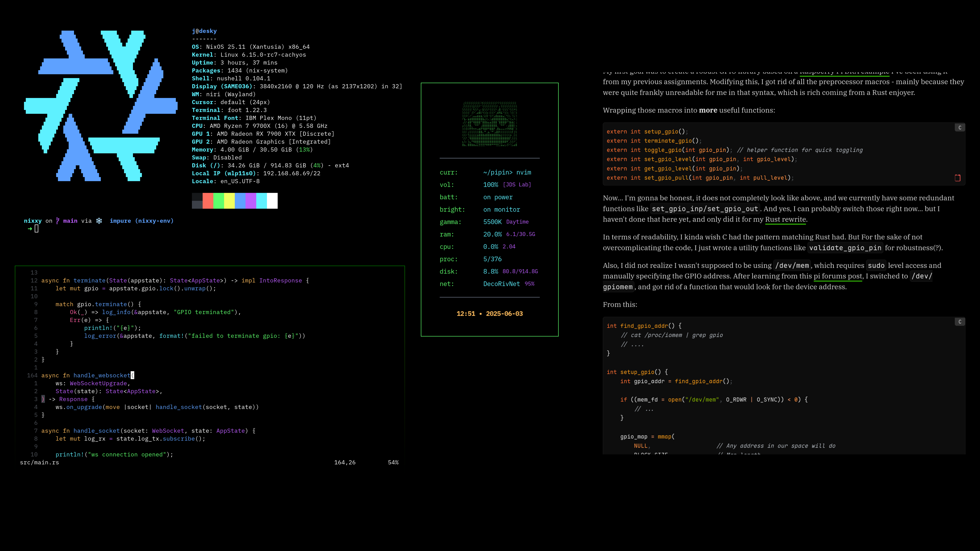
Task: Click the C badge on the find_gpio_addr code block
Action: point(960,322)
